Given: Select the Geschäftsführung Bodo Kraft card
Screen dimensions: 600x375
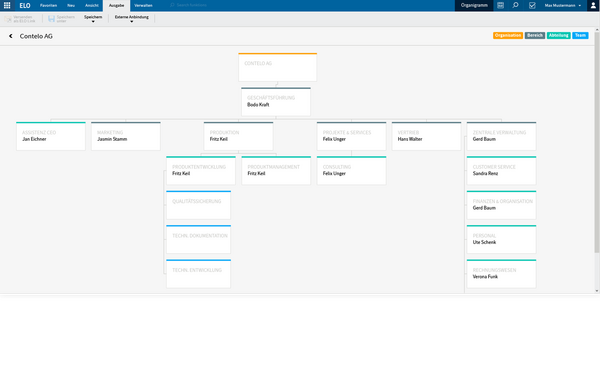Looking at the screenshot, I should 276,102.
